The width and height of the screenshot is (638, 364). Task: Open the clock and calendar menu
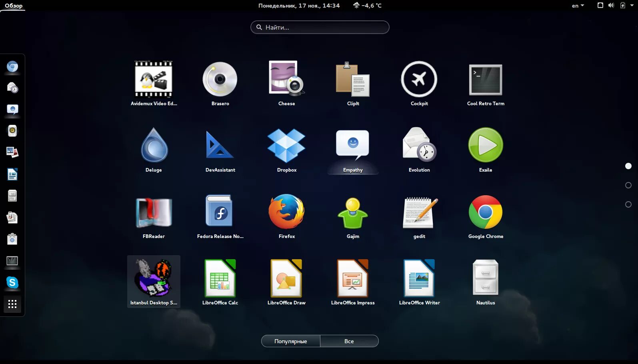pyautogui.click(x=299, y=6)
